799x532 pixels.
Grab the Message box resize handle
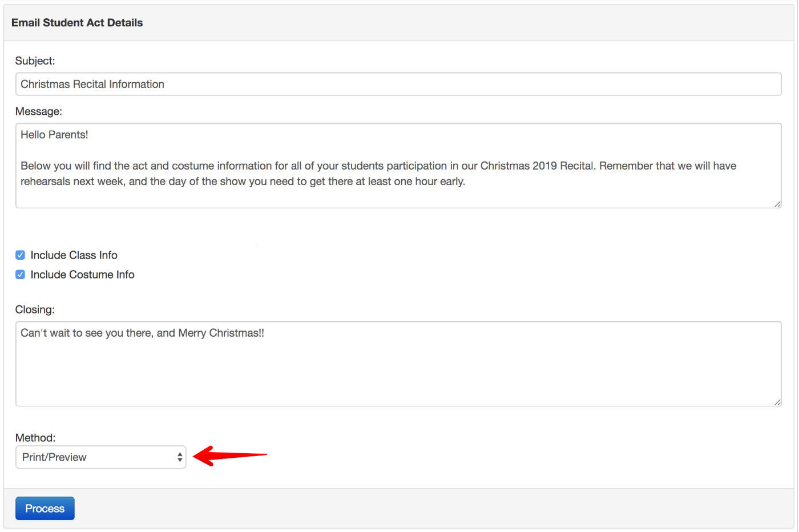(x=777, y=204)
